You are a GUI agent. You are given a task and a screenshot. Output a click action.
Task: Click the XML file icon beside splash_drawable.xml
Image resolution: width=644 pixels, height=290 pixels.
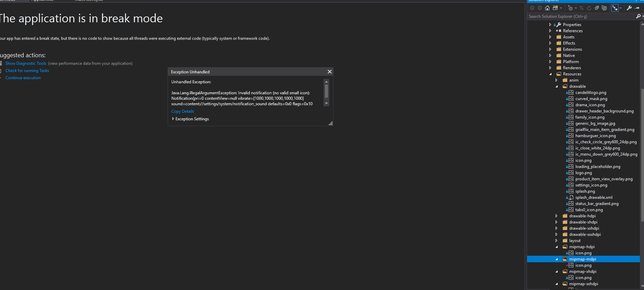[x=571, y=197]
